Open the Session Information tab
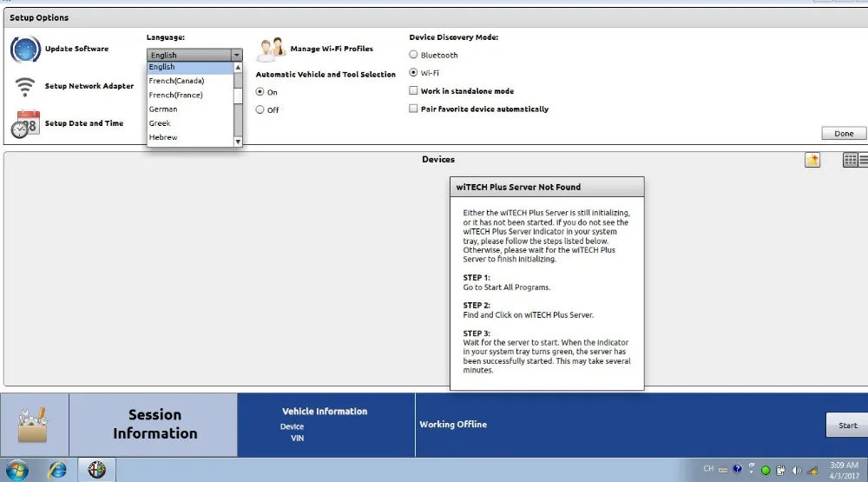This screenshot has width=868, height=482. click(155, 425)
